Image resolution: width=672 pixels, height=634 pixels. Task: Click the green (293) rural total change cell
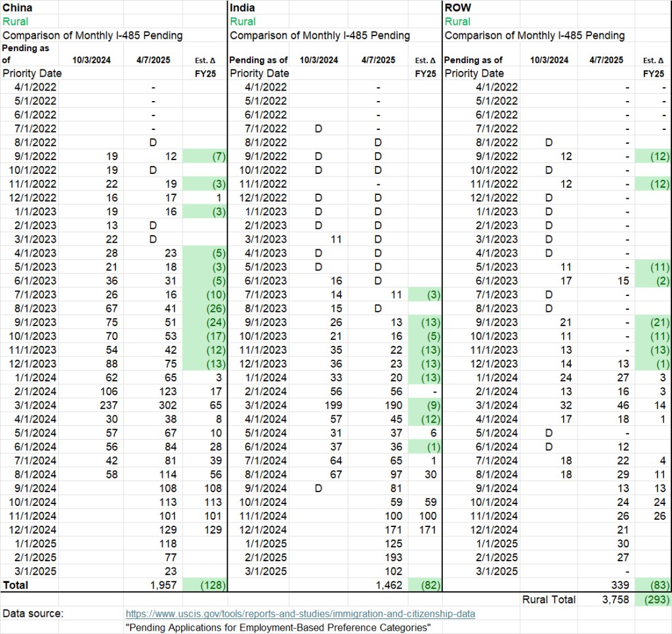click(x=654, y=599)
